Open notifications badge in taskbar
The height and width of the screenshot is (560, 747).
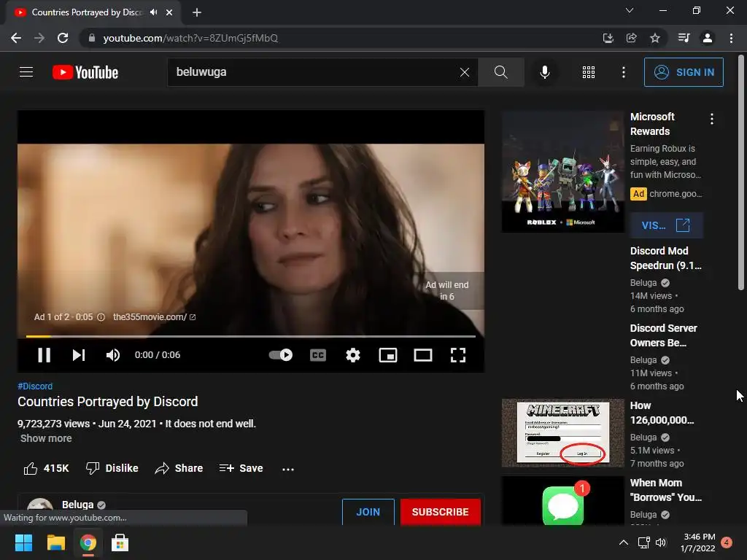[726, 542]
